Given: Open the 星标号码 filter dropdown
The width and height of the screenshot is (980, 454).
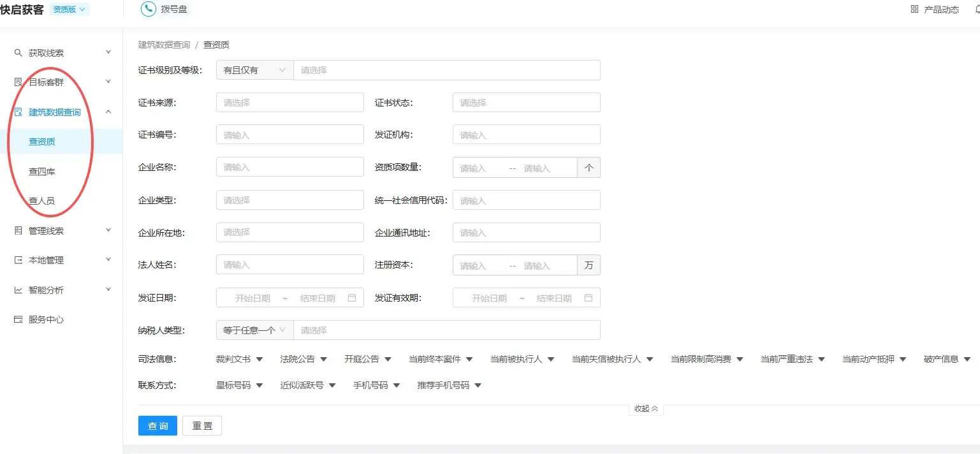Looking at the screenshot, I should click(240, 385).
